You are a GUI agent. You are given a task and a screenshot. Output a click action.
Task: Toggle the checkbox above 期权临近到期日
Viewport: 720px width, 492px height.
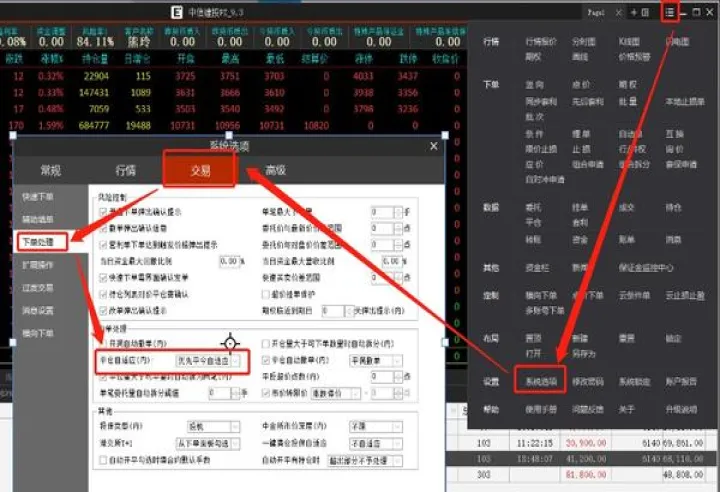265,294
